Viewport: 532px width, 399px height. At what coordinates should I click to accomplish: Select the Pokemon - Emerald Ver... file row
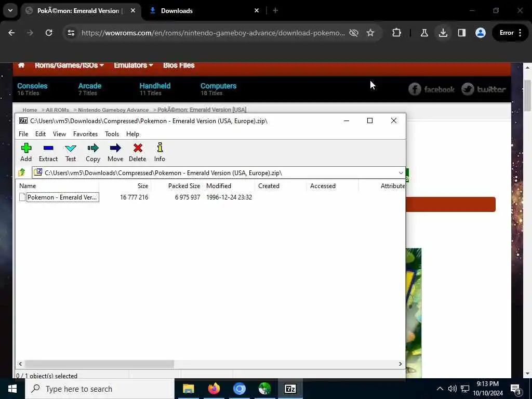(x=210, y=197)
